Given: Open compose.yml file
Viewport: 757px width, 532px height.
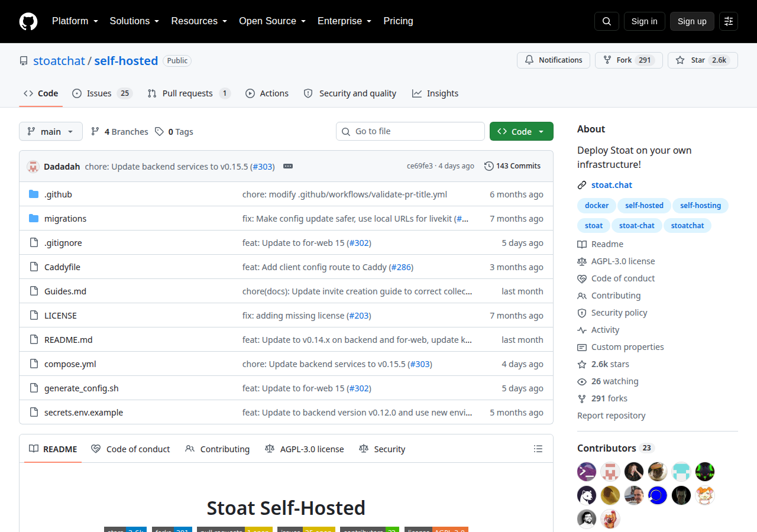Looking at the screenshot, I should pyautogui.click(x=70, y=364).
